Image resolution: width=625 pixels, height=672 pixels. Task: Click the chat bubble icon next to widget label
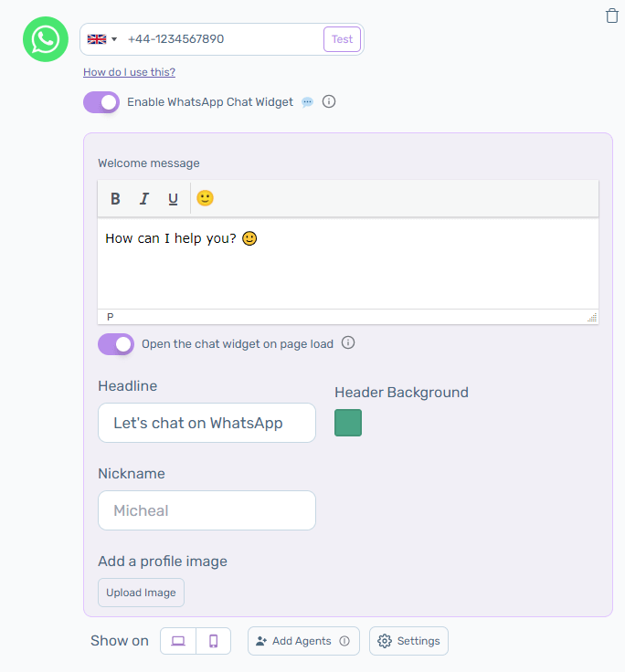(x=307, y=102)
